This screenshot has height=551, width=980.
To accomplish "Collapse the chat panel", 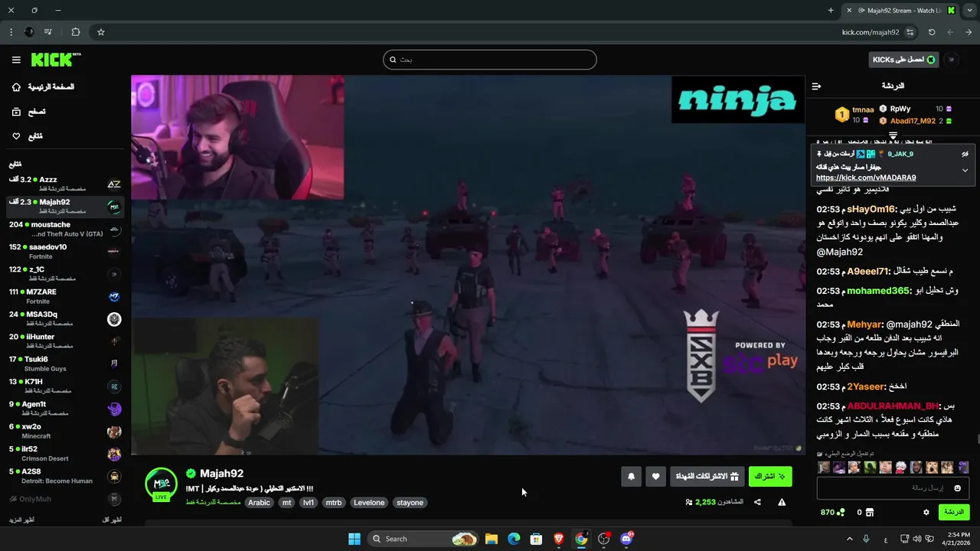I will [816, 86].
